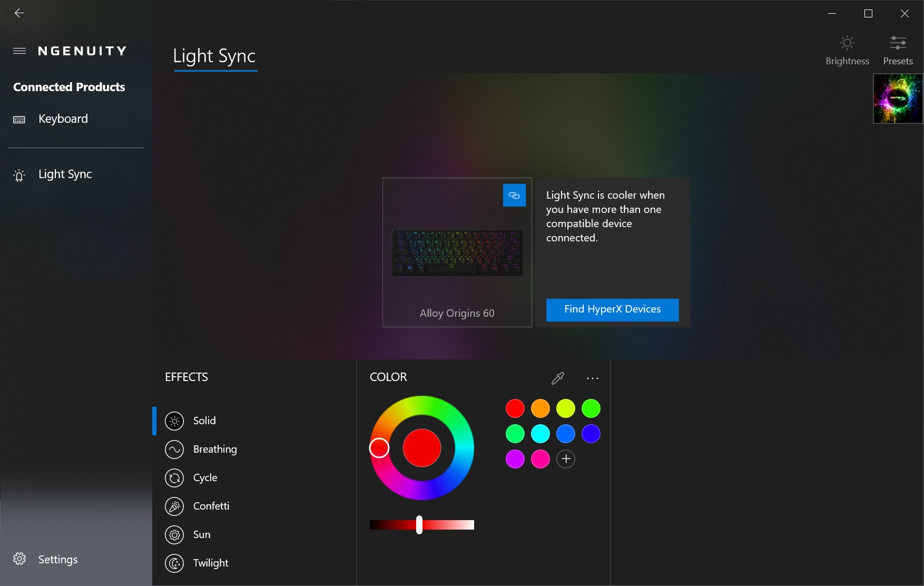Activate the eyedropper color picker
Screen dimensions: 924x586
coord(557,378)
